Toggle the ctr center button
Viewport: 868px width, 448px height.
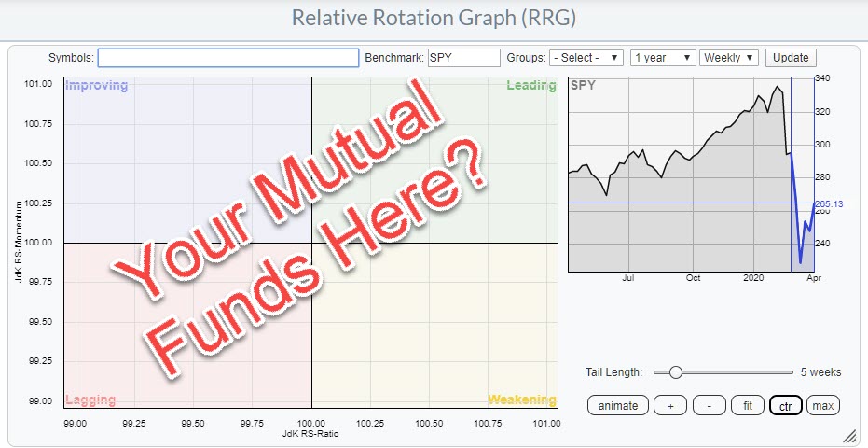(x=785, y=405)
